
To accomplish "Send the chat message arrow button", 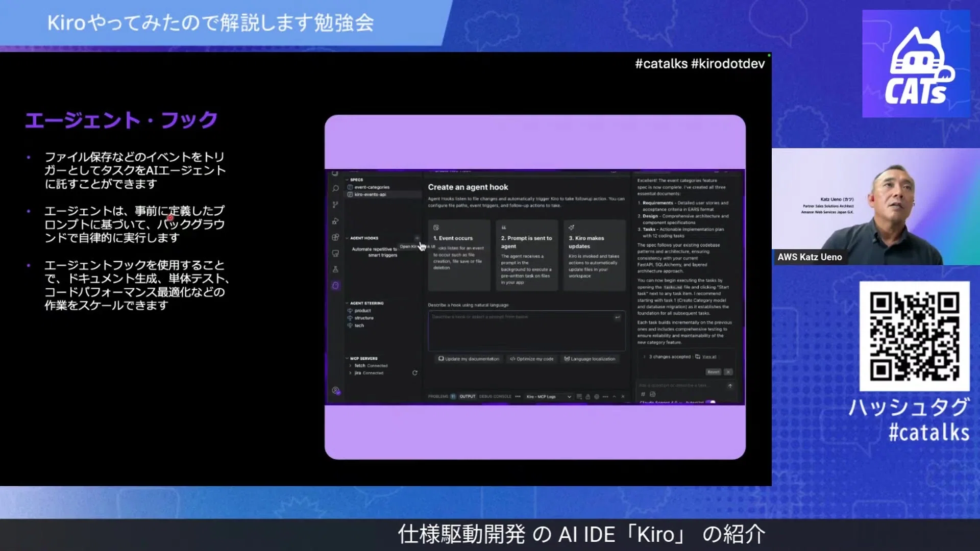I will point(730,386).
